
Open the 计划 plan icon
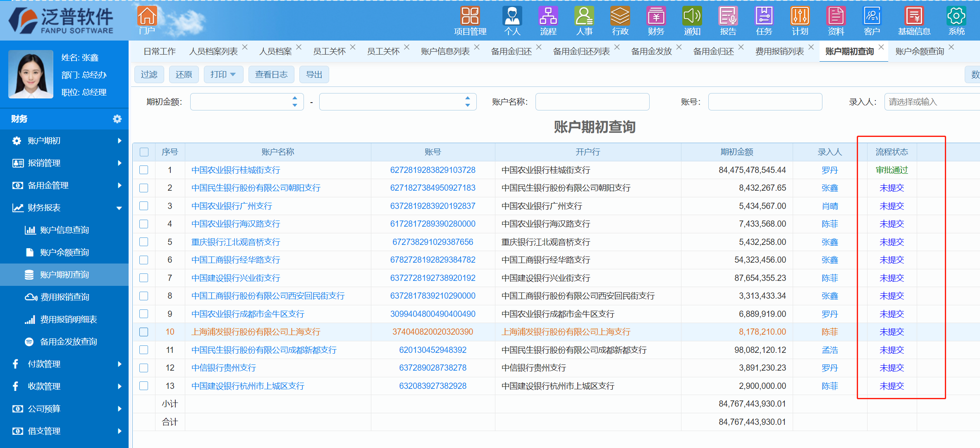pyautogui.click(x=800, y=20)
